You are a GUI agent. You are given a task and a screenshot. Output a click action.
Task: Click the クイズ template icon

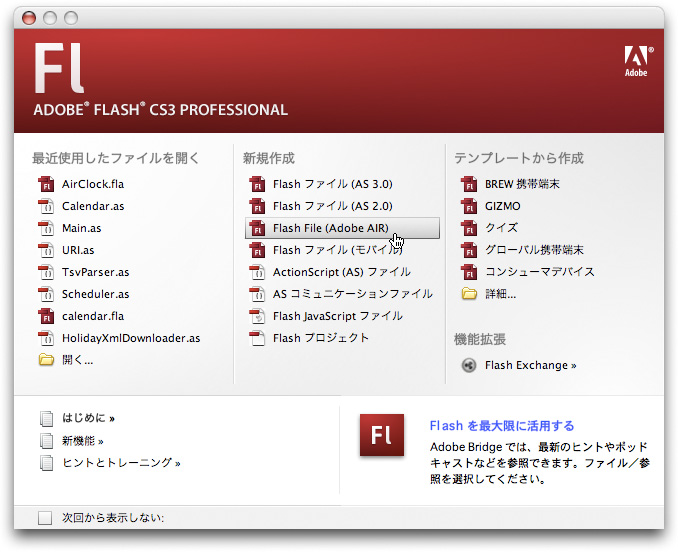coord(469,228)
